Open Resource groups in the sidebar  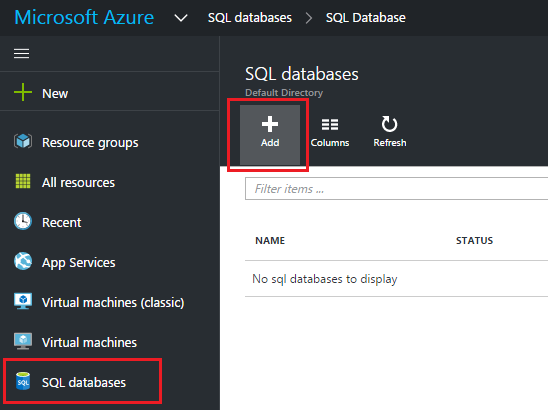tap(90, 143)
